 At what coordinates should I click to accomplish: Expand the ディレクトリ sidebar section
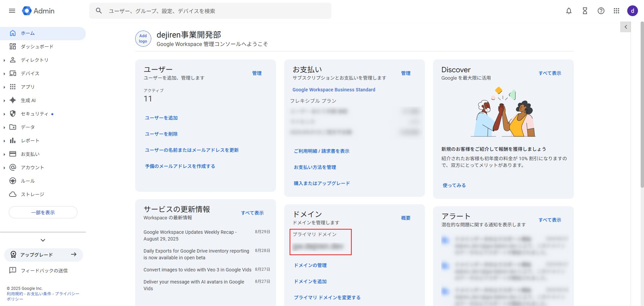[x=4, y=60]
